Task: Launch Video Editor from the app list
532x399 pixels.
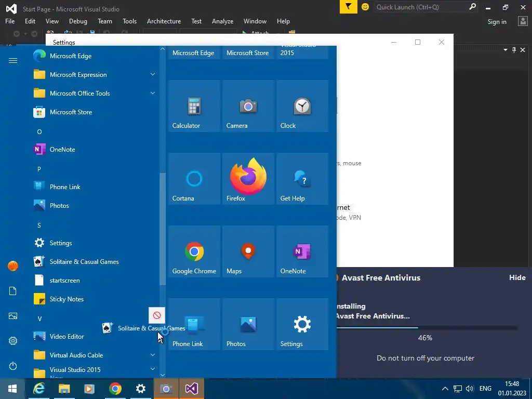Action: pyautogui.click(x=95, y=337)
